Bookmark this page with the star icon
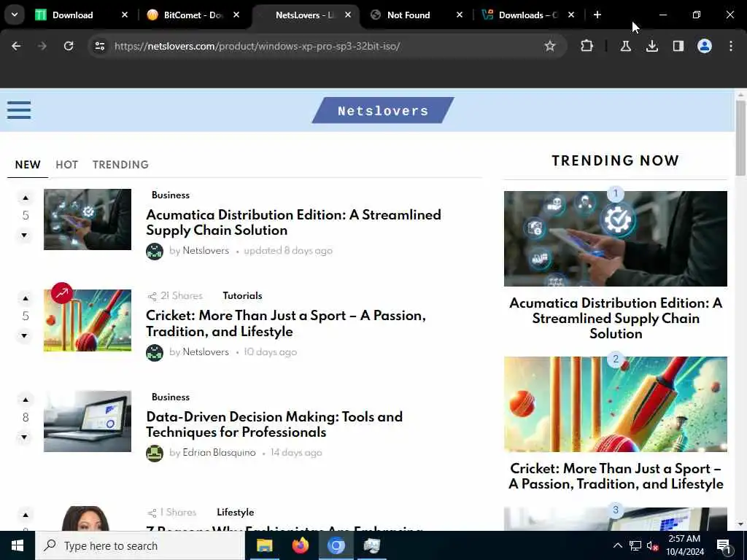The width and height of the screenshot is (747, 560). (x=550, y=46)
